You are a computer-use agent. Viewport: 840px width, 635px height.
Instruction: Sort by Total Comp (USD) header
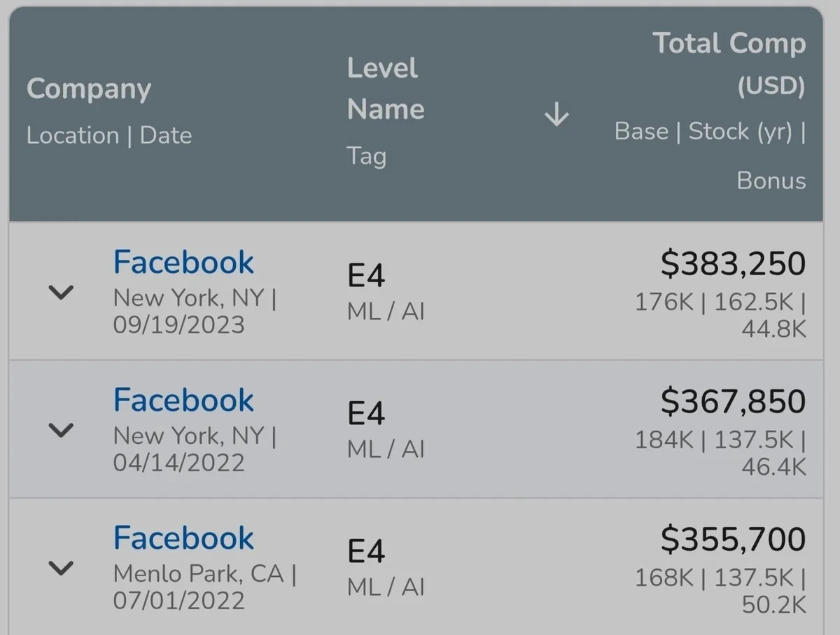(x=729, y=64)
